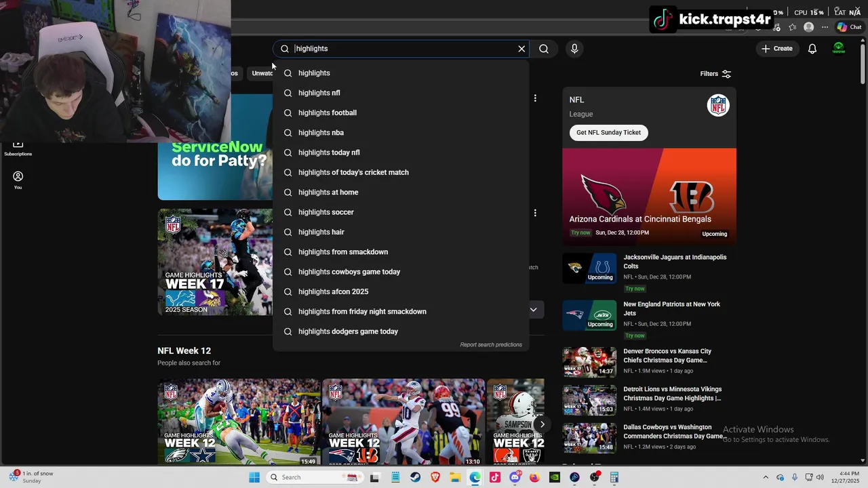Select 'highlights from friday night smackdown' suggestion
The image size is (868, 488).
pyautogui.click(x=401, y=312)
